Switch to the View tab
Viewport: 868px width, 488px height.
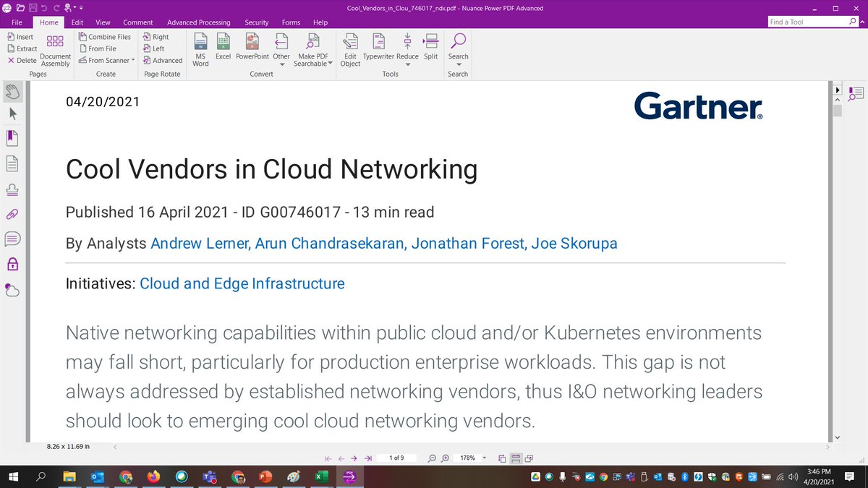pyautogui.click(x=103, y=22)
